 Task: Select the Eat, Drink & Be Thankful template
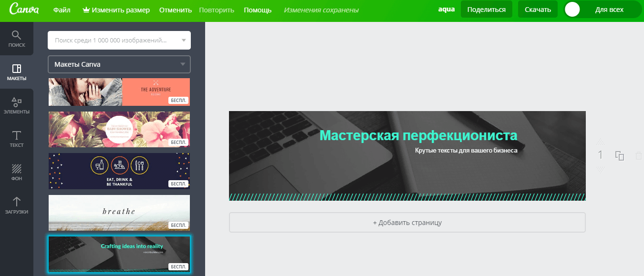pyautogui.click(x=119, y=171)
